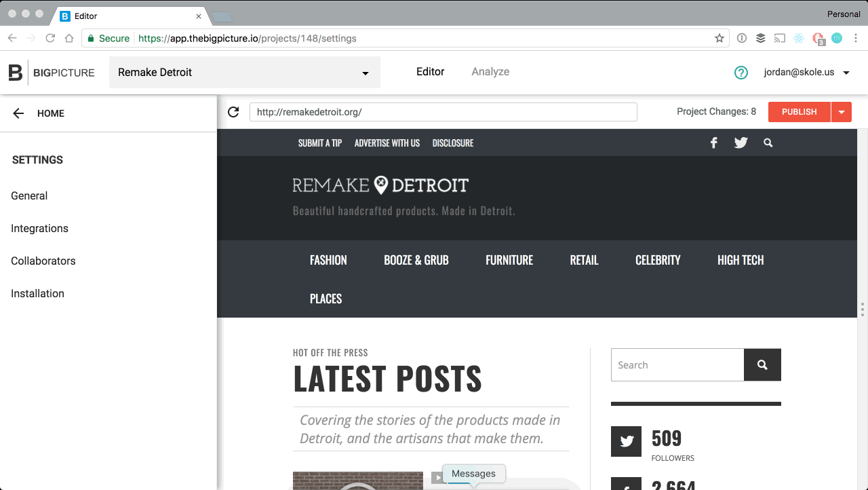The image size is (868, 490).
Task: Click the Twitter followers tile icon
Action: [x=627, y=442]
